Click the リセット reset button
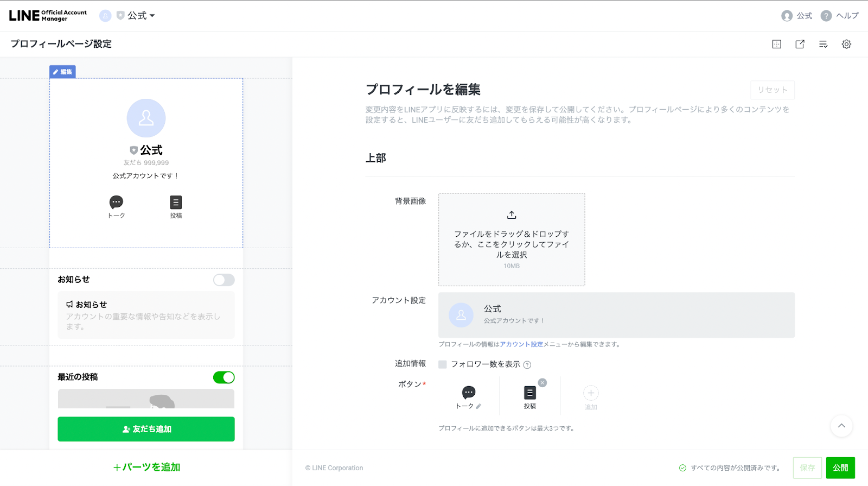This screenshot has height=486, width=868. [773, 90]
